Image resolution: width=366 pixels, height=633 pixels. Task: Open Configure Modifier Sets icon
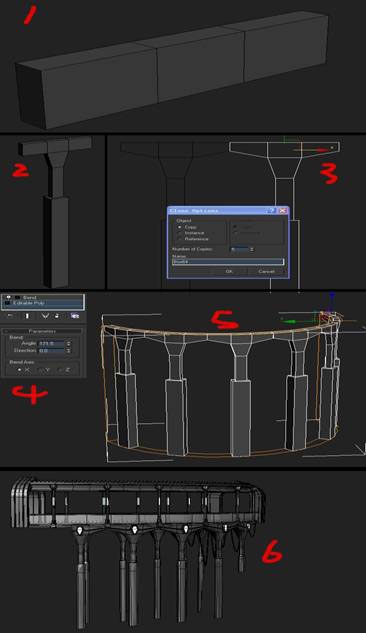pyautogui.click(x=75, y=316)
